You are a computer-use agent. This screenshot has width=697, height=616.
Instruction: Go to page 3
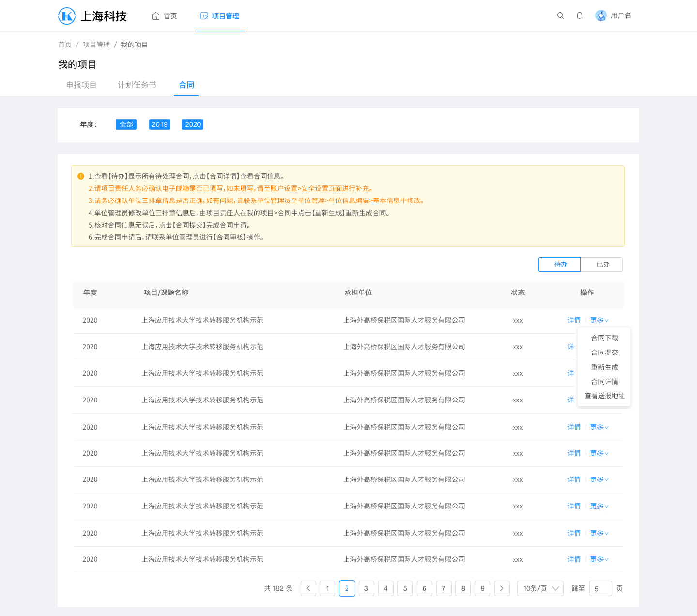tap(366, 588)
